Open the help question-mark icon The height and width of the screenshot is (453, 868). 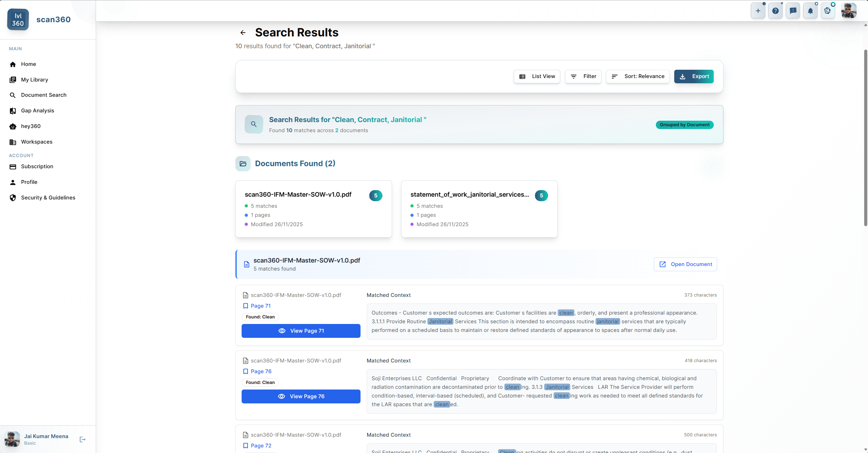pyautogui.click(x=775, y=10)
